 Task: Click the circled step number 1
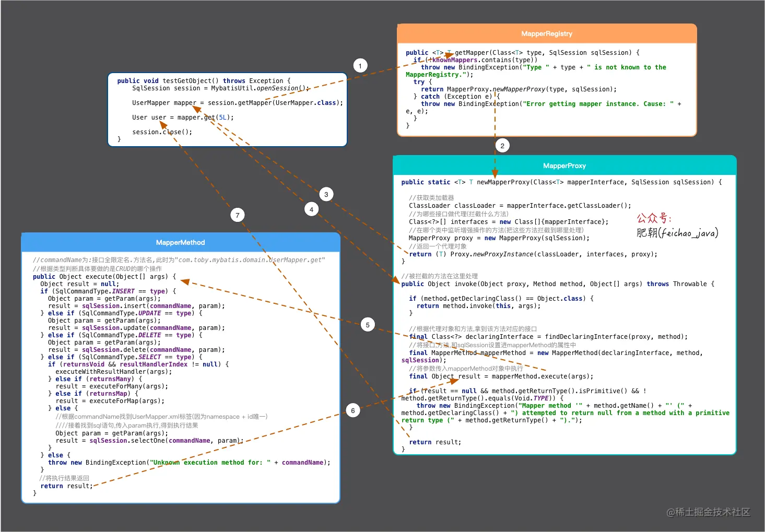[360, 65]
